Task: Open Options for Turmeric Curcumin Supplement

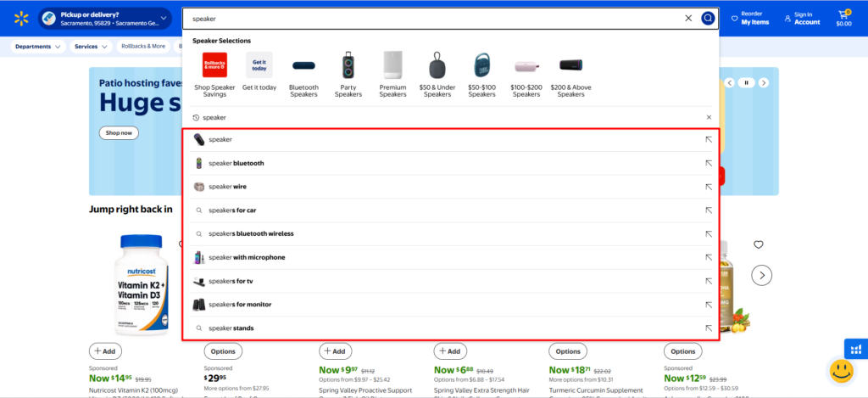Action: pos(568,351)
